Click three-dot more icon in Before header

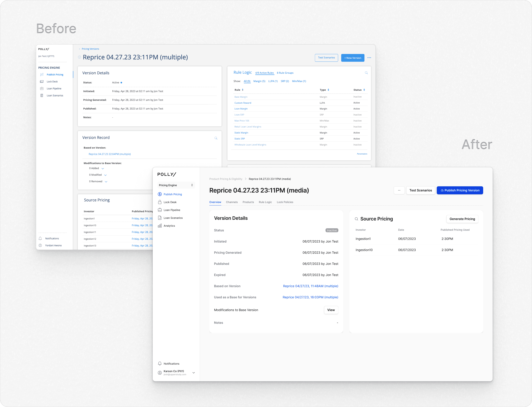pos(369,58)
